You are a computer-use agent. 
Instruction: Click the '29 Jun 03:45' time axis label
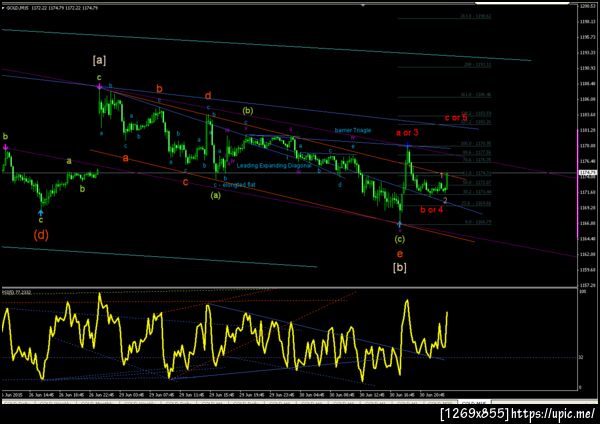point(132,395)
